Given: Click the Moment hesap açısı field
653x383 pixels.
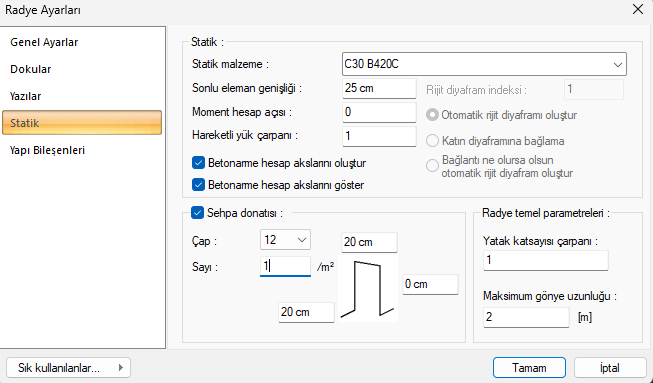Looking at the screenshot, I should [379, 112].
